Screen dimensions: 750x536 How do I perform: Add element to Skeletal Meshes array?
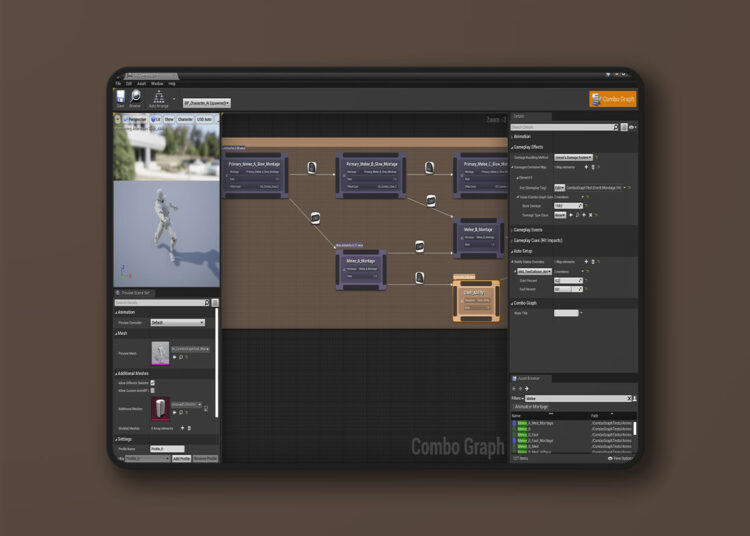tap(183, 428)
